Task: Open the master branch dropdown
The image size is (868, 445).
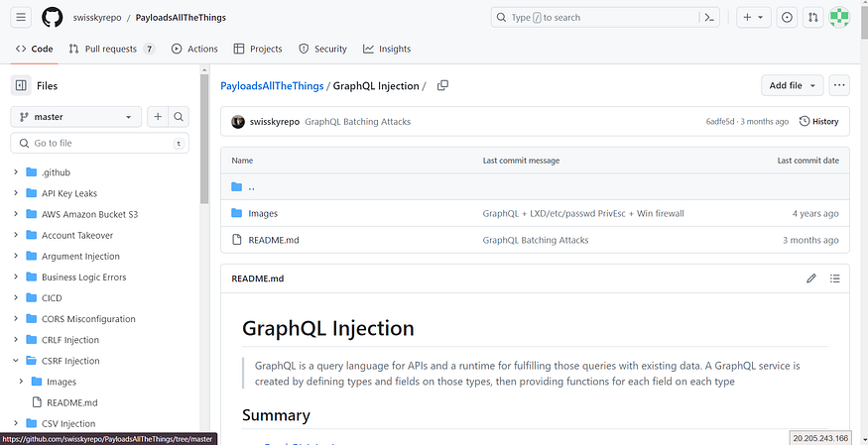Action: tap(75, 117)
